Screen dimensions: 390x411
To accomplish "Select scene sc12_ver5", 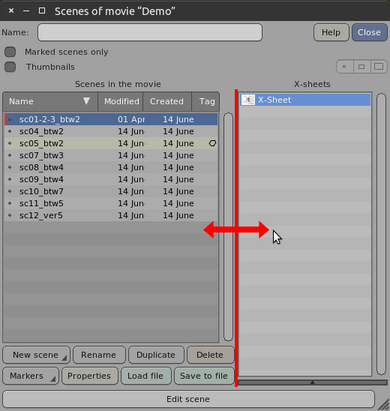I will [x=111, y=215].
